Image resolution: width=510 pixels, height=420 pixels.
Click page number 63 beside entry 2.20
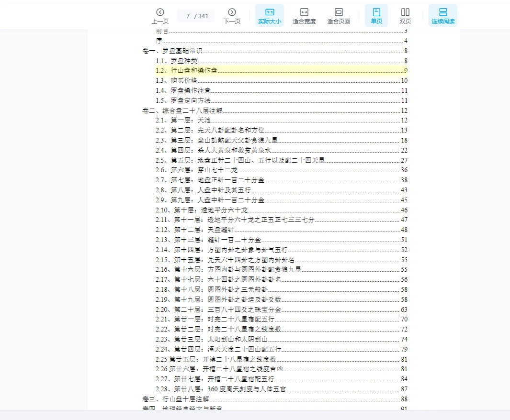pos(404,310)
